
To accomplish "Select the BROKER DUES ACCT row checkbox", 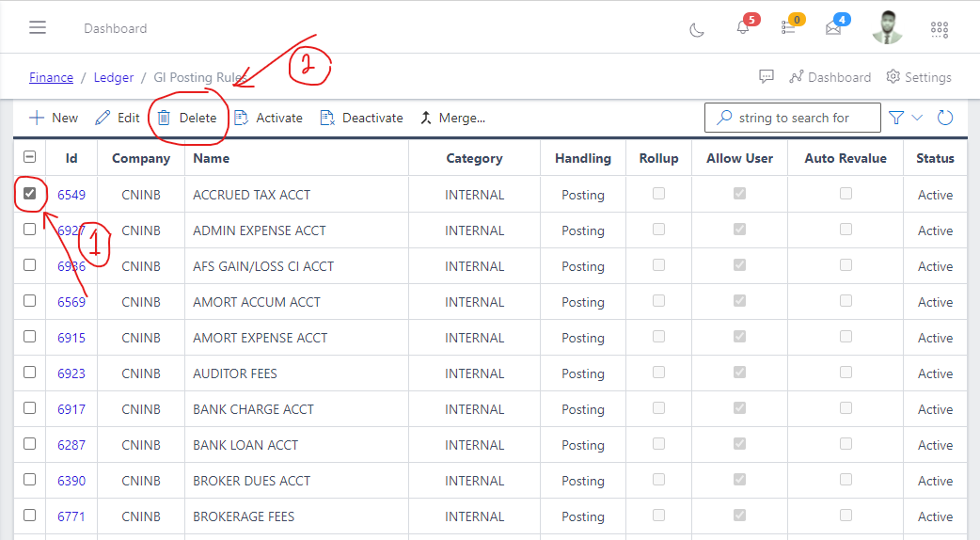I will pos(29,480).
